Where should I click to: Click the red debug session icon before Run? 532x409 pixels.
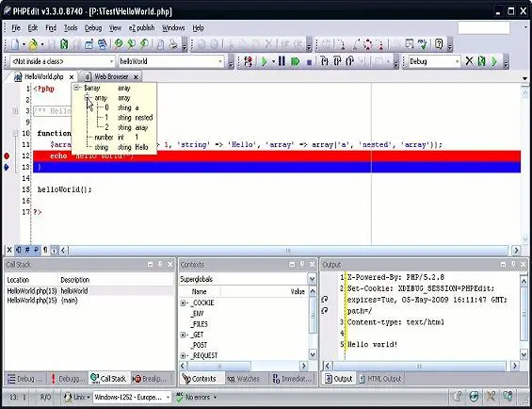tap(248, 61)
